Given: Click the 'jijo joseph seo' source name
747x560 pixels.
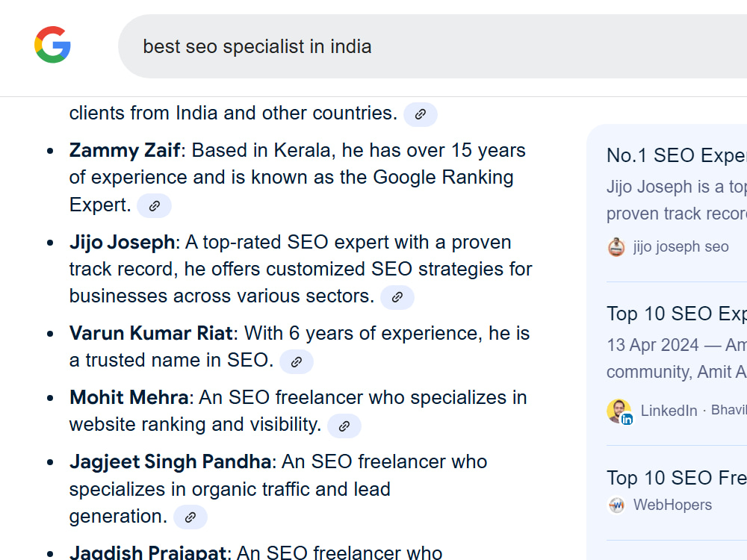Looking at the screenshot, I should pos(681,246).
